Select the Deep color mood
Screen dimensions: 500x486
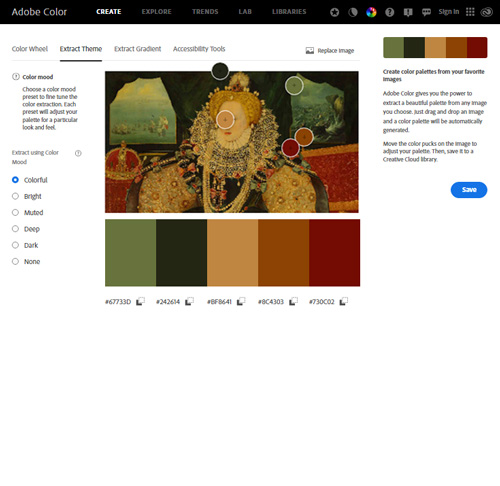click(x=15, y=229)
